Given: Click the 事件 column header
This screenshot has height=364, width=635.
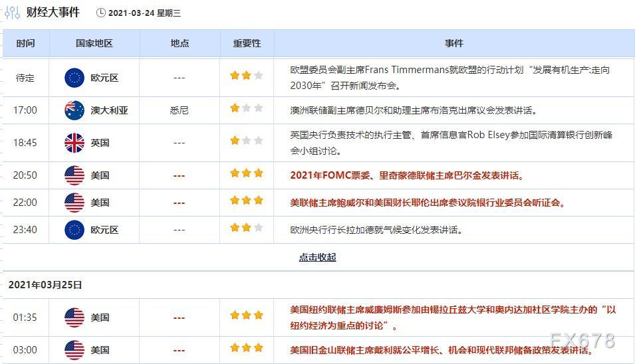Looking at the screenshot, I should (453, 43).
